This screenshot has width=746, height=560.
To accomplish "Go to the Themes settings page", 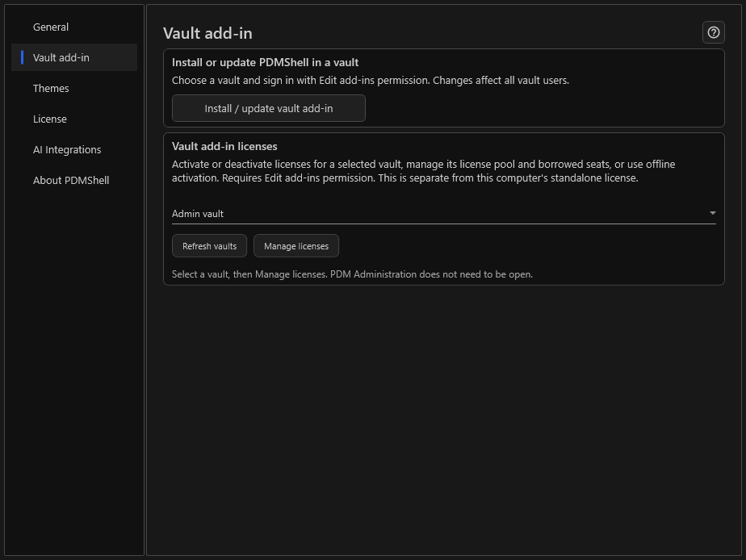I will pos(74,89).
